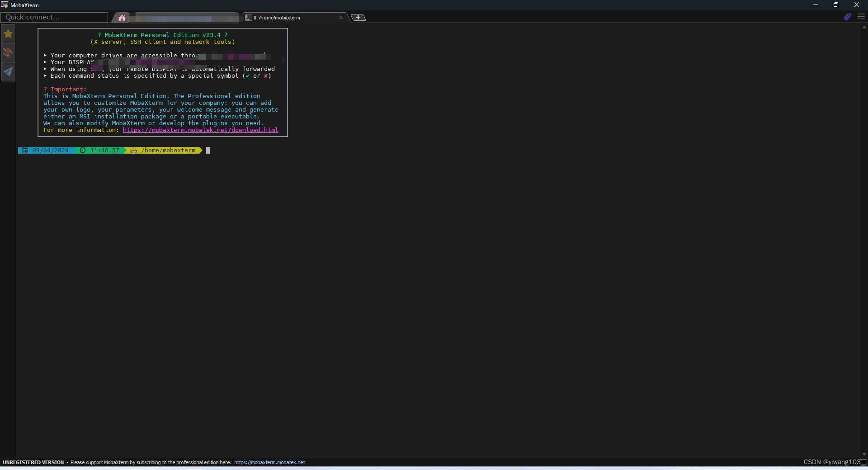This screenshot has width=868, height=470.
Task: Click the MobaXterm title bar icon
Action: pos(5,5)
